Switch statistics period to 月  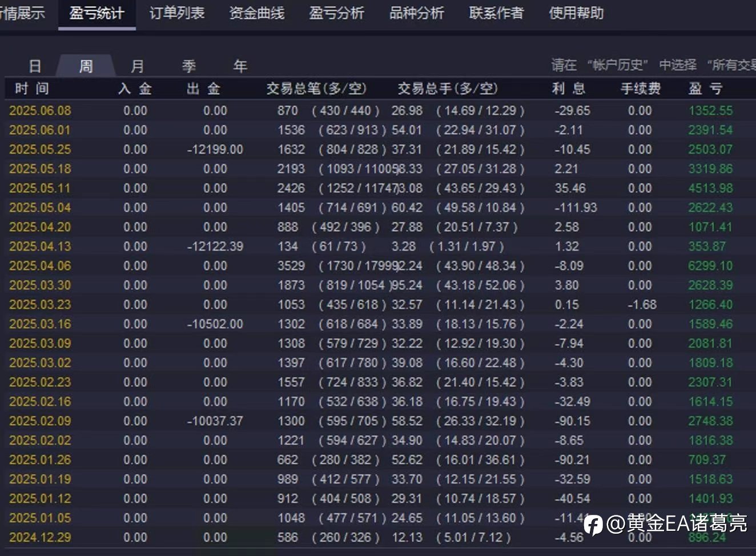138,66
